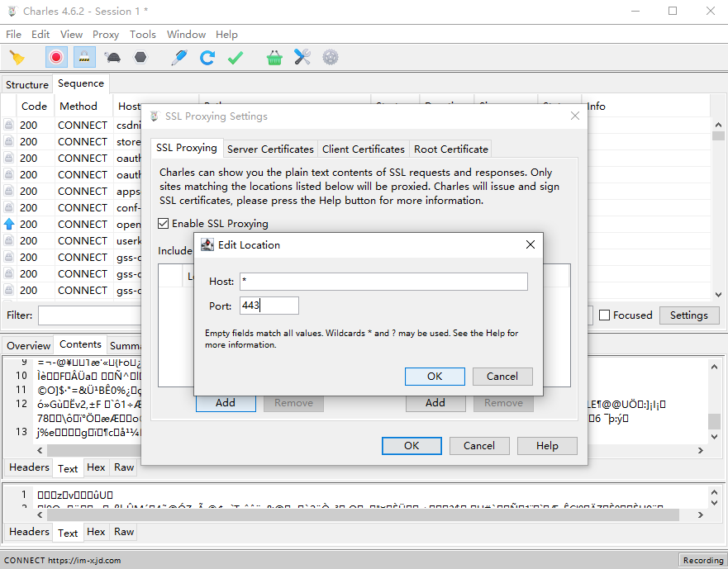Click Cancel in SSL Proxying Settings

479,446
